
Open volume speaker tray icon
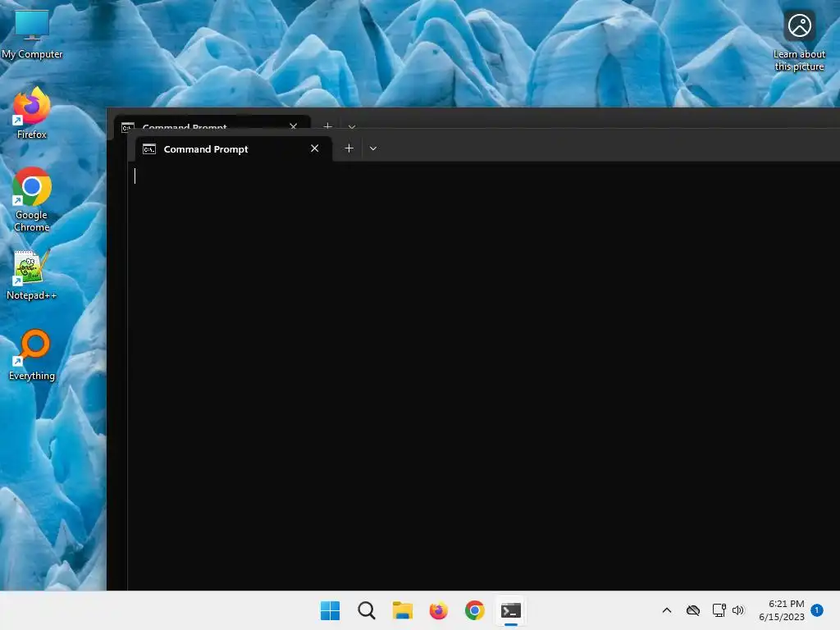[738, 610]
